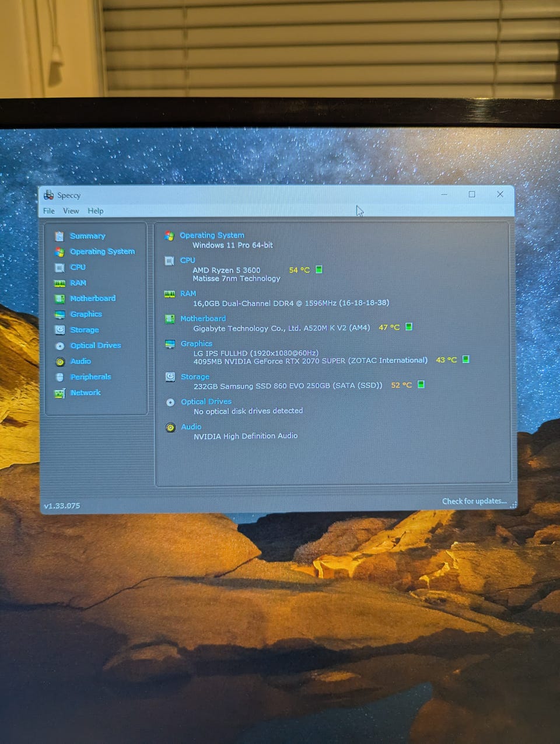Open the RAM heading link in summary

188,294
